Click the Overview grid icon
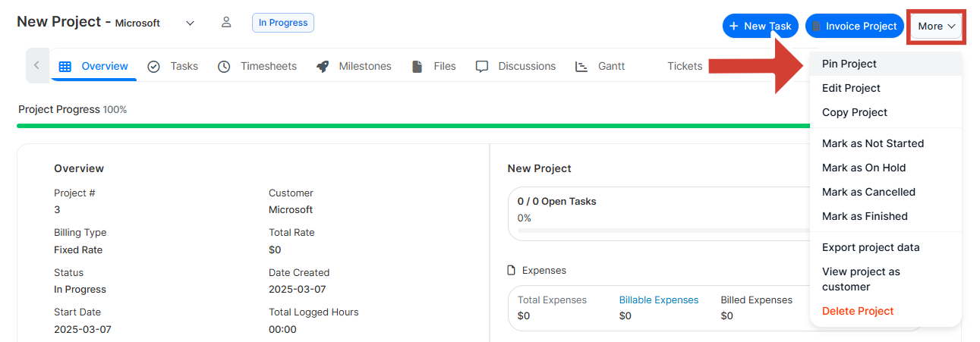 (x=65, y=67)
